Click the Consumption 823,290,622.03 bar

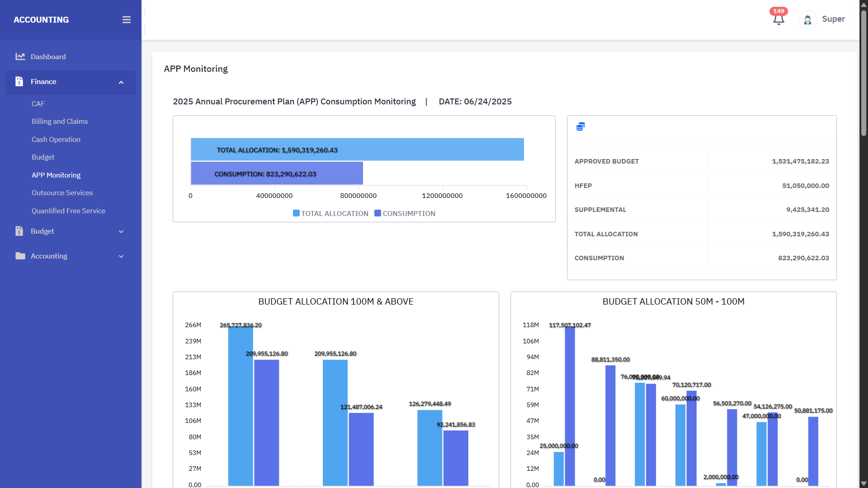coord(277,174)
